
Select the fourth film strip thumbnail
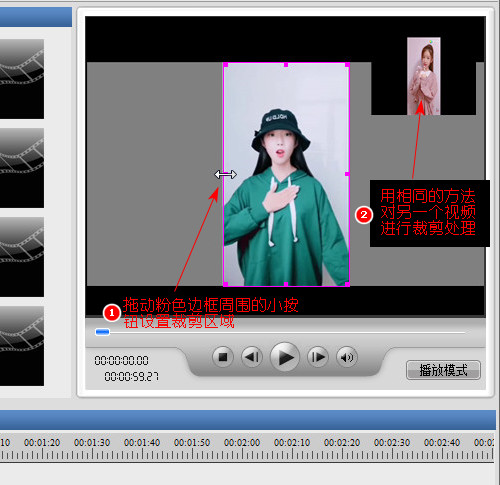point(22,346)
